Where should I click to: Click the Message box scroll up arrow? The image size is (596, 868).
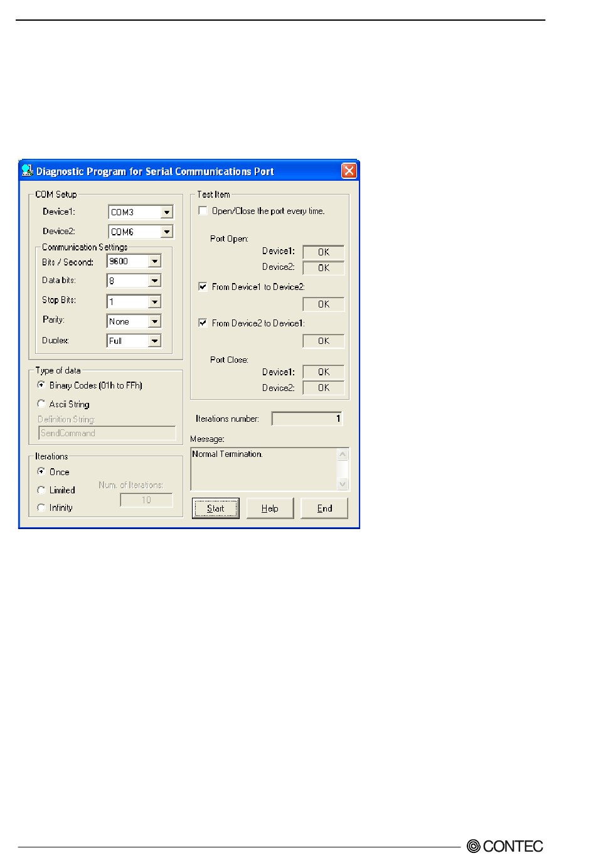(x=343, y=454)
